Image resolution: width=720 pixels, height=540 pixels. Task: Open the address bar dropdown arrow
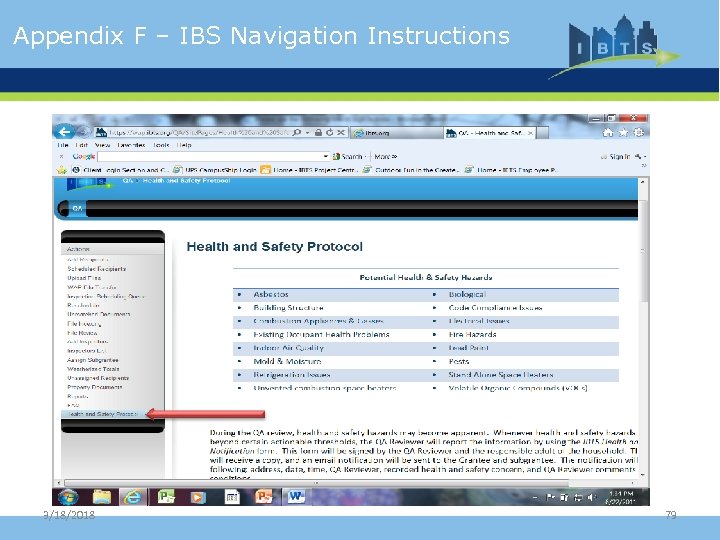[307, 132]
